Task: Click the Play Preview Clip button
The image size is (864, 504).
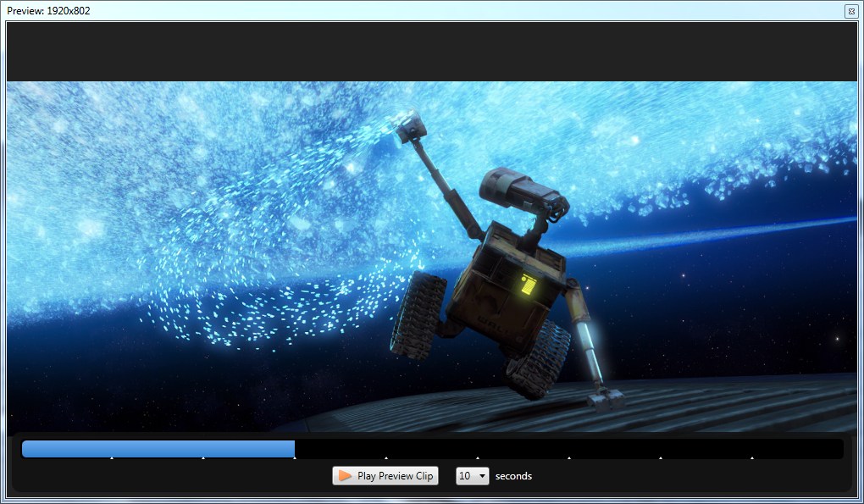Action: [x=385, y=476]
